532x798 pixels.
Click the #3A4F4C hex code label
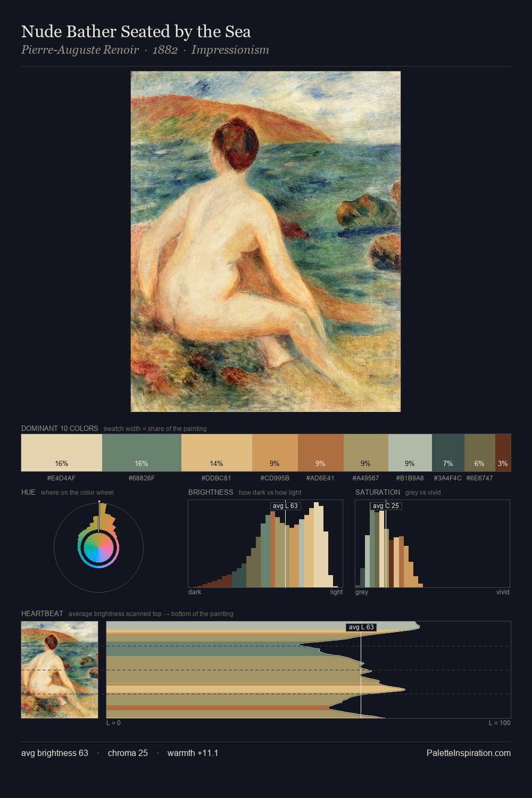448,478
